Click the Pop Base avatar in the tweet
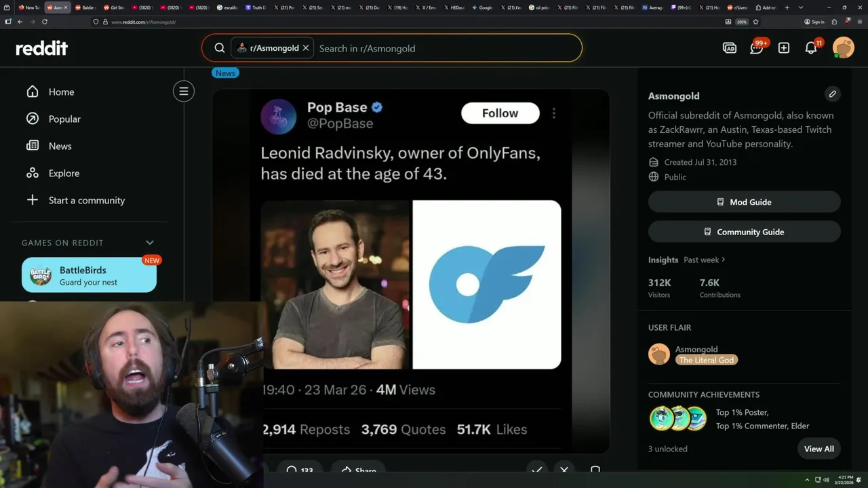 (279, 116)
